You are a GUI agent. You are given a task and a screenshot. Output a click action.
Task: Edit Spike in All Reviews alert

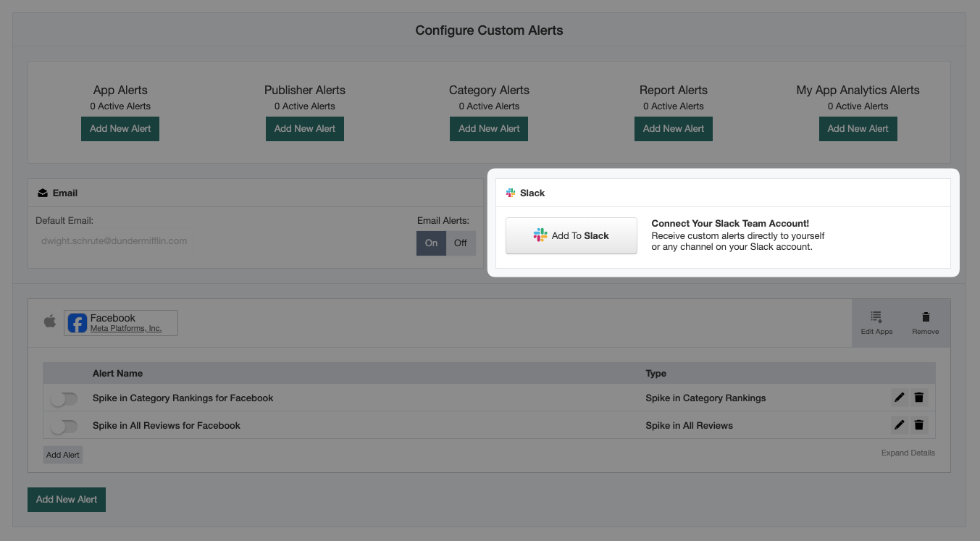coord(899,425)
